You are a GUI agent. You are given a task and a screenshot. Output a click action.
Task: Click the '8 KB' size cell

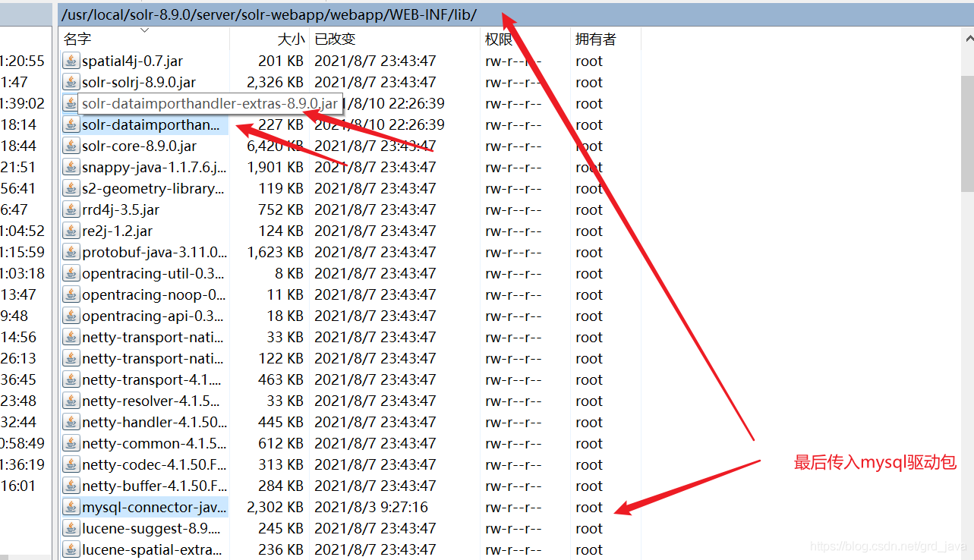click(x=289, y=273)
